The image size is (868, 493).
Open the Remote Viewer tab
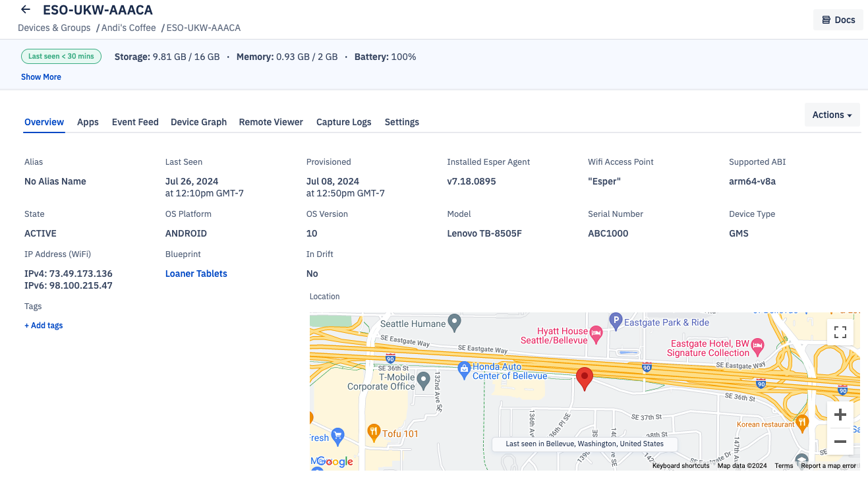click(271, 122)
